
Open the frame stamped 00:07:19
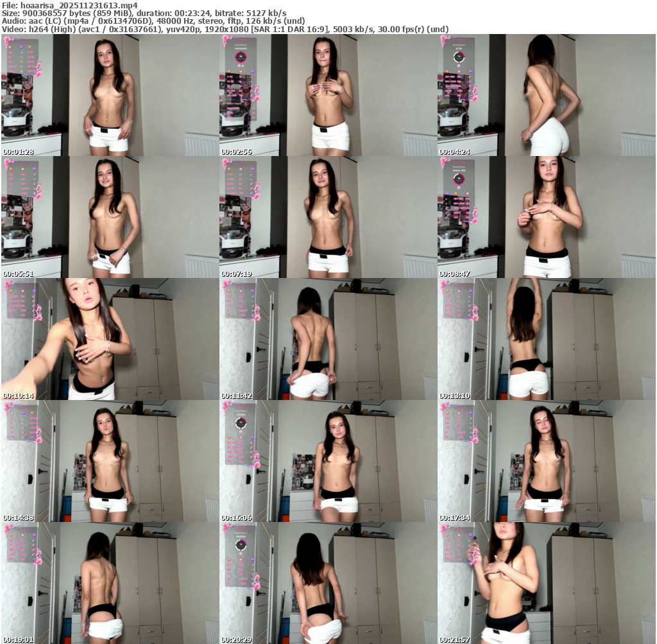click(x=328, y=217)
